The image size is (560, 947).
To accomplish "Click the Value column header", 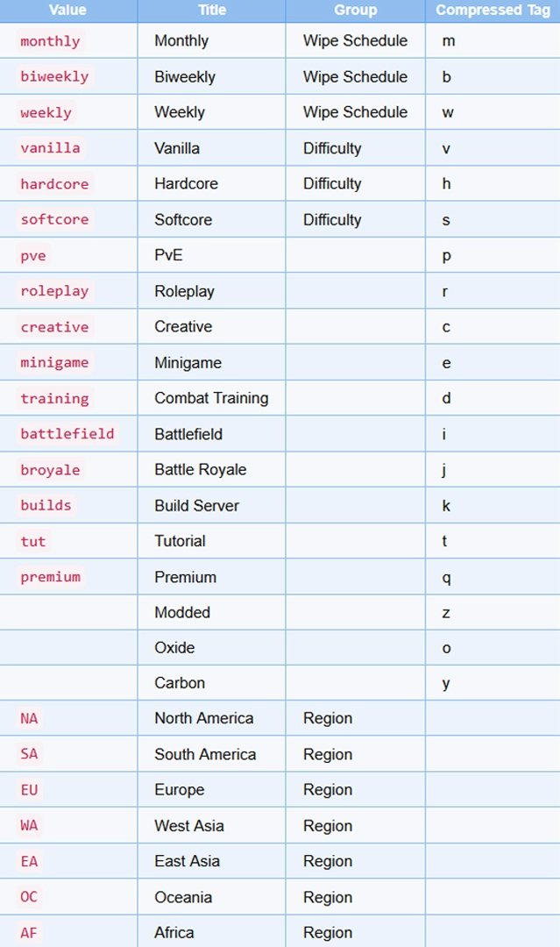I will pyautogui.click(x=67, y=11).
